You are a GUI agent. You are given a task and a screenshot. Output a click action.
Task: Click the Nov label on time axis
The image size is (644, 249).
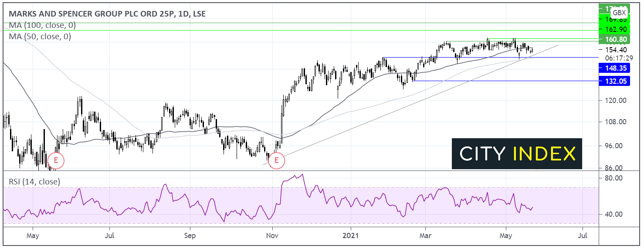pos(272,236)
